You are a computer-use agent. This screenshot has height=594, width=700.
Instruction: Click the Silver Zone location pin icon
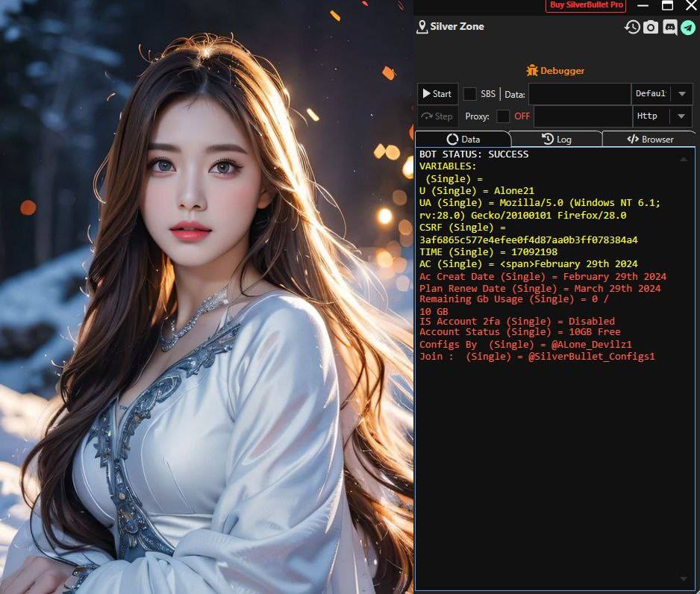tap(422, 27)
